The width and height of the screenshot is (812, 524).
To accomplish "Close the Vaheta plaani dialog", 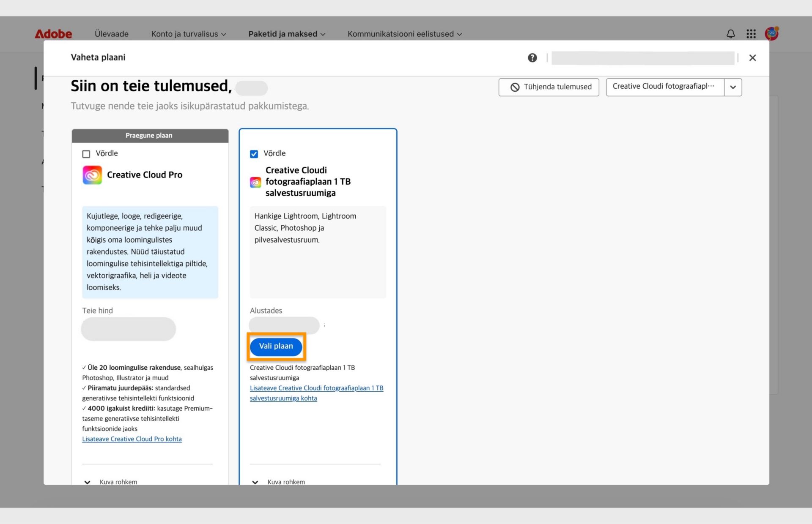I will pyautogui.click(x=752, y=58).
